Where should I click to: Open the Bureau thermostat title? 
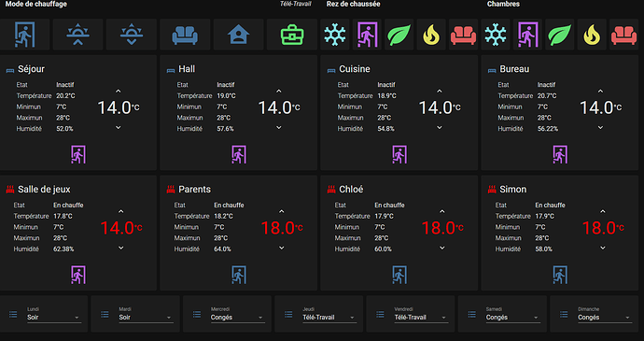(x=514, y=69)
